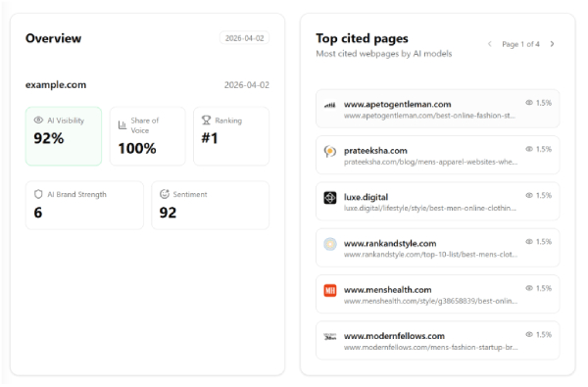Click the www.menshealth.com style URL
Viewport: 588px width, 387px height.
tap(430, 302)
